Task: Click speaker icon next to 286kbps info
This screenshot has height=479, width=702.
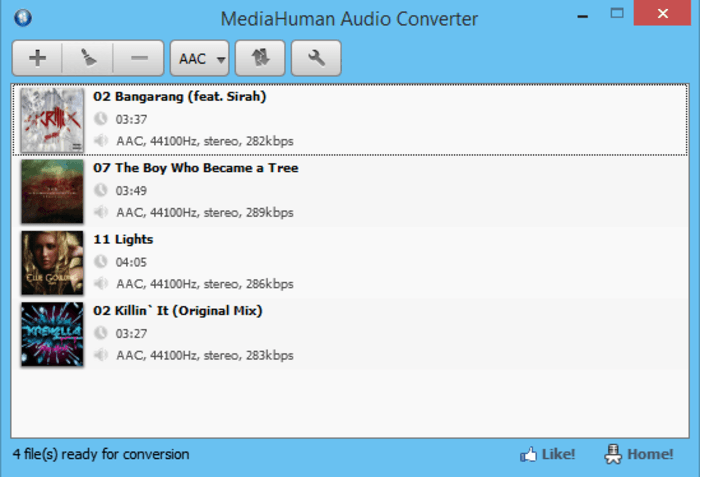Action: [x=101, y=284]
